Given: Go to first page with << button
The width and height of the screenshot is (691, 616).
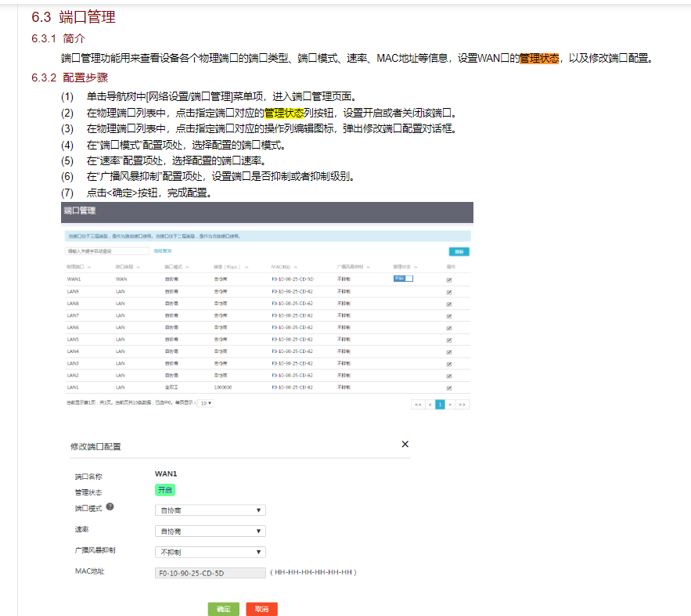Looking at the screenshot, I should 418,405.
